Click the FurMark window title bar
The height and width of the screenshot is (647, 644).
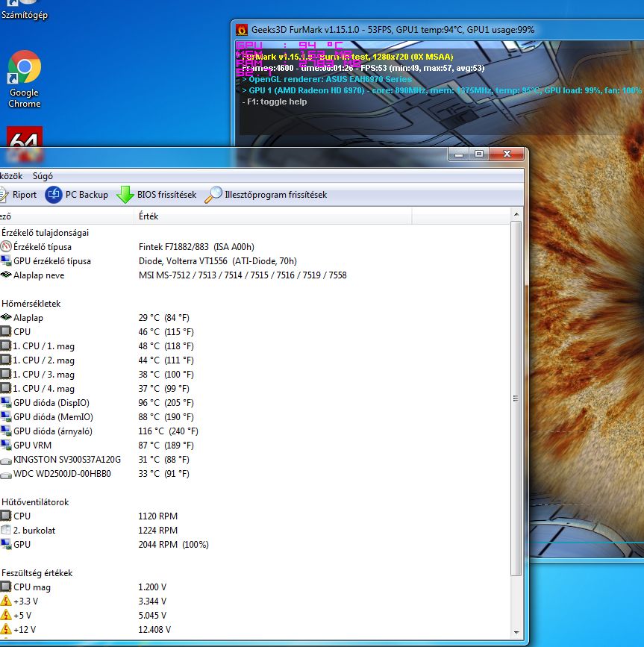[437, 30]
